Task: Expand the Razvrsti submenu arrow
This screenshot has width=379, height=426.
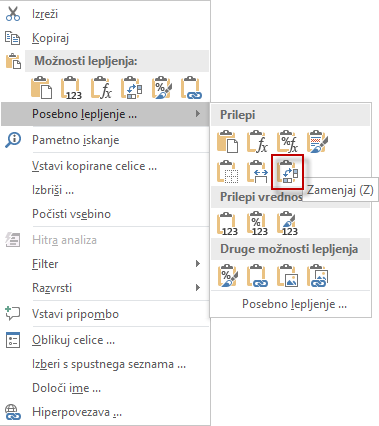Action: 198,288
